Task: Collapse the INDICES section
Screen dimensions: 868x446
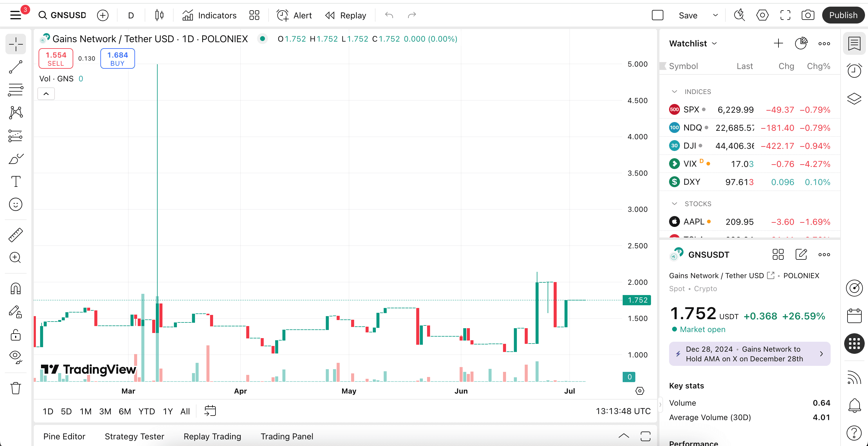Action: tap(674, 92)
